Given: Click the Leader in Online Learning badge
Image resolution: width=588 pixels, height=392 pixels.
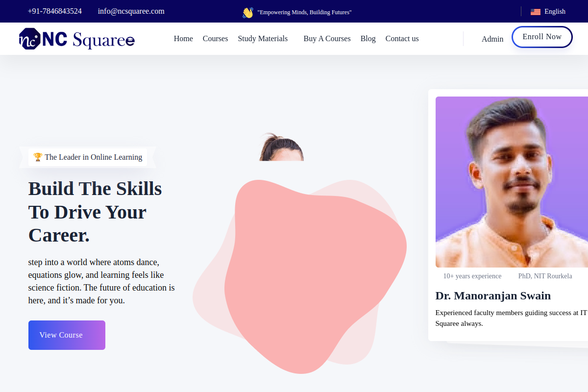Looking at the screenshot, I should pyautogui.click(x=88, y=157).
